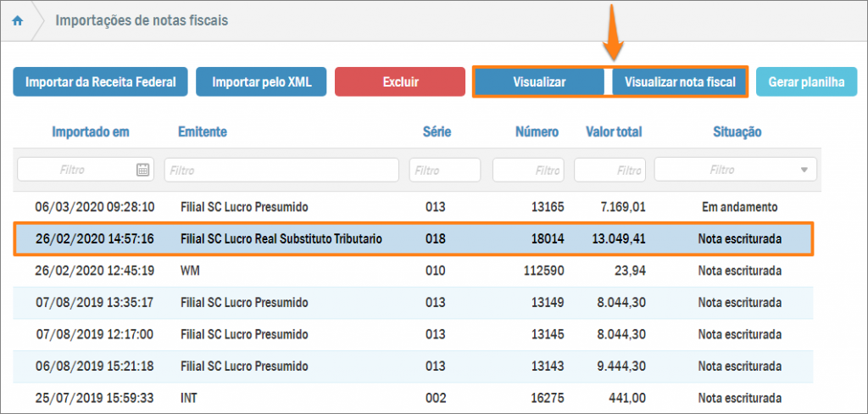Screen dimensions: 868x414
Task: Click the Emitente filter field
Action: pyautogui.click(x=281, y=170)
